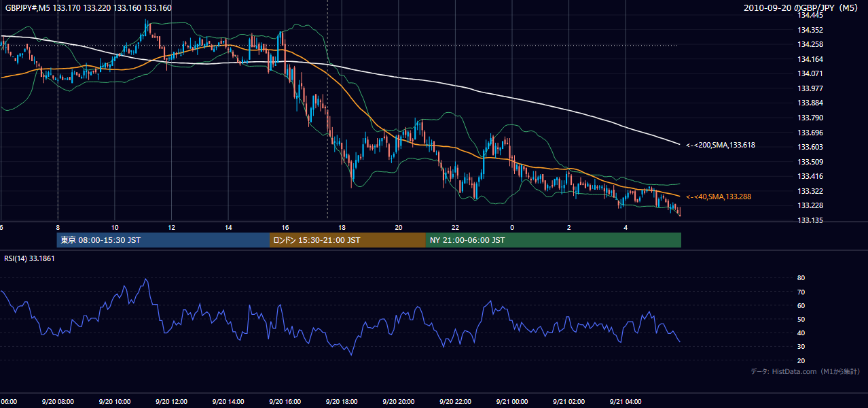Click price axis value 133.790
Image resolution: width=868 pixels, height=408 pixels.
[x=810, y=118]
